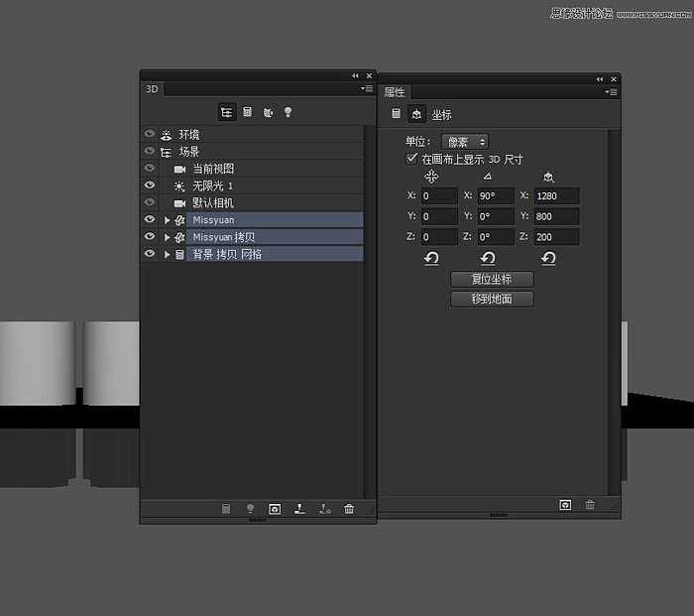Reset scale values with the reset arrow

pyautogui.click(x=548, y=258)
